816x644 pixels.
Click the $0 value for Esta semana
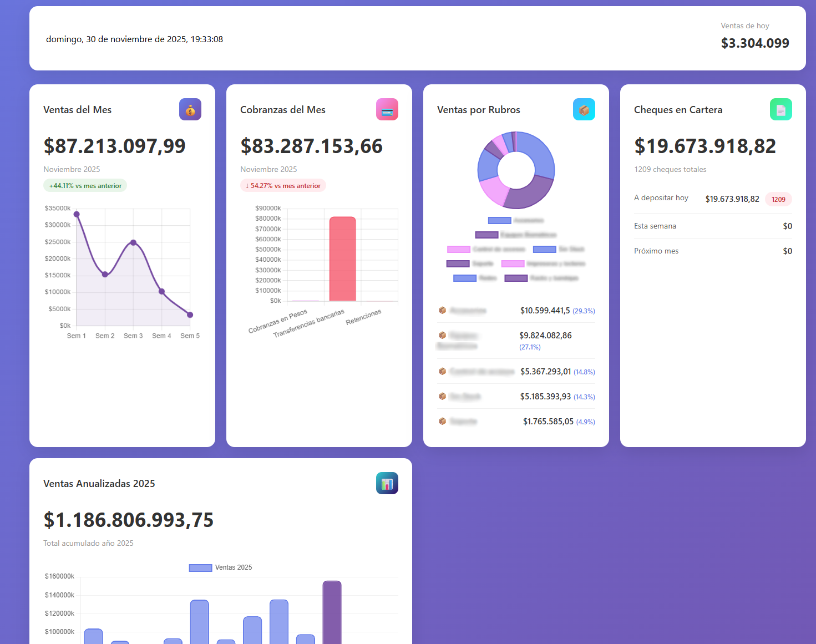click(x=788, y=226)
